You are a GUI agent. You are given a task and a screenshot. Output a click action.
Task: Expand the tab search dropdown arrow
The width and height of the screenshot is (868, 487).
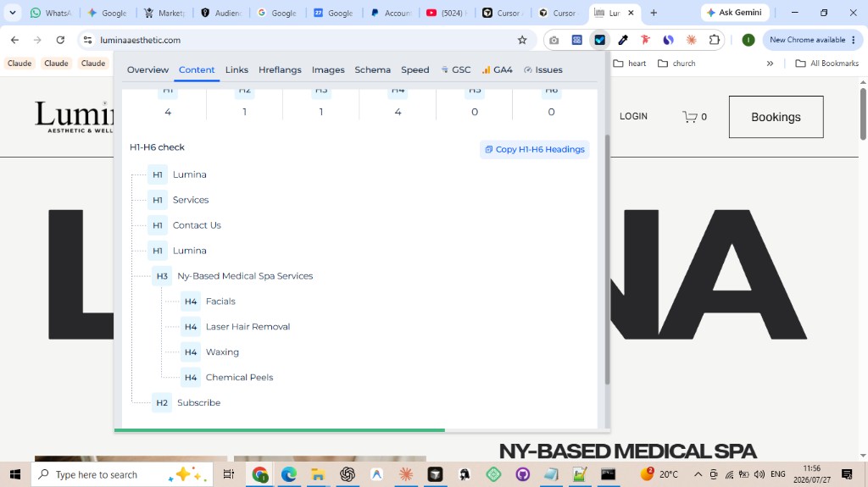point(12,12)
